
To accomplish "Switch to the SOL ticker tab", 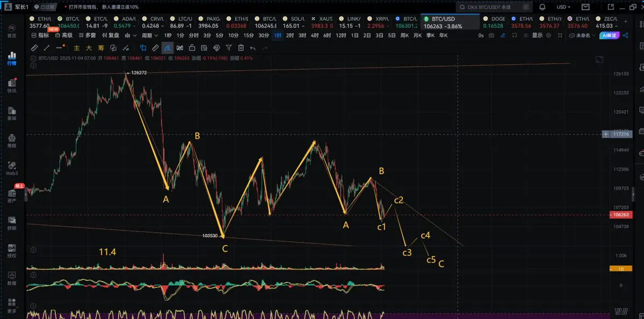I will pyautogui.click(x=294, y=22).
